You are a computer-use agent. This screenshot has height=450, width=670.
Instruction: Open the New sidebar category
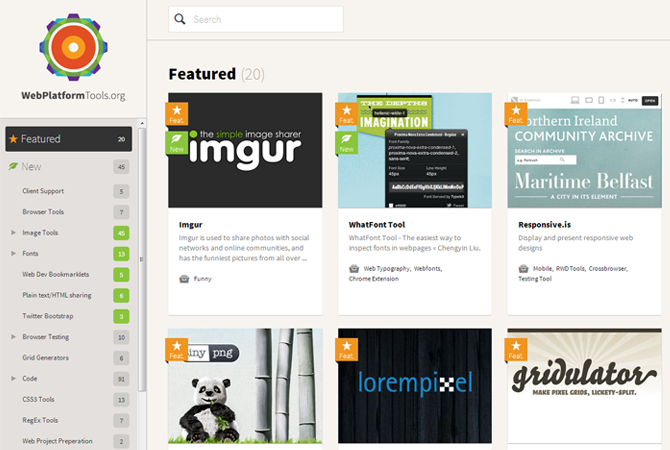pos(69,167)
